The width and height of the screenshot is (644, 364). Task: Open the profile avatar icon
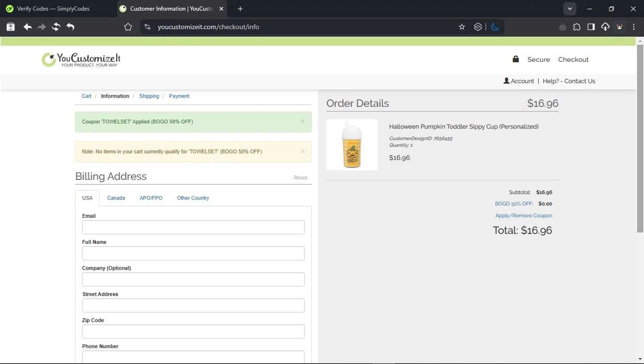pos(620,27)
